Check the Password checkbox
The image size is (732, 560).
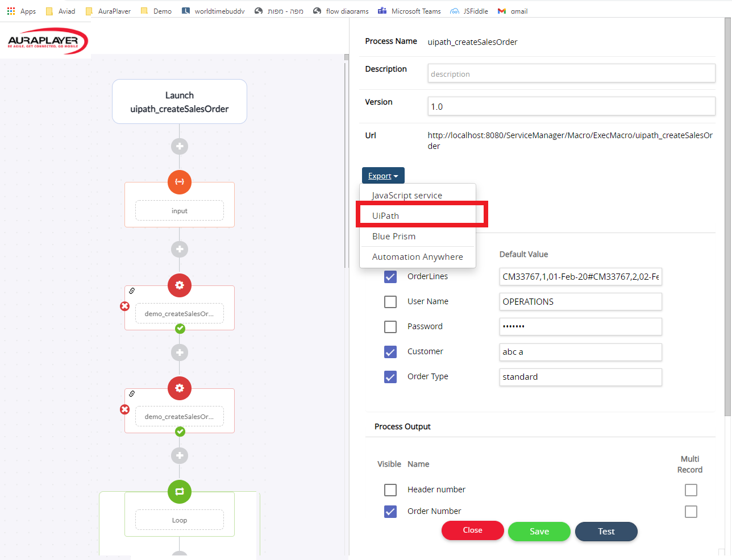tap(390, 326)
